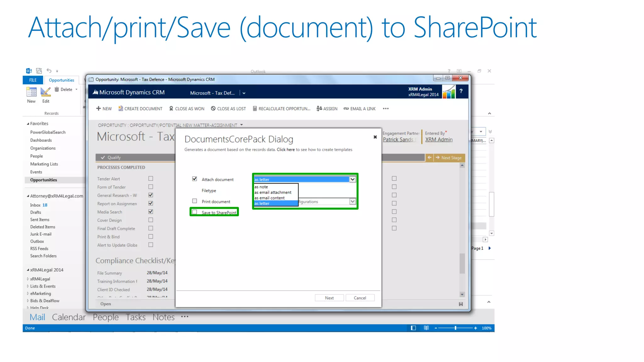This screenshot has width=644, height=362.
Task: Toggle the Form of Tender checkbox
Action: [151, 187]
